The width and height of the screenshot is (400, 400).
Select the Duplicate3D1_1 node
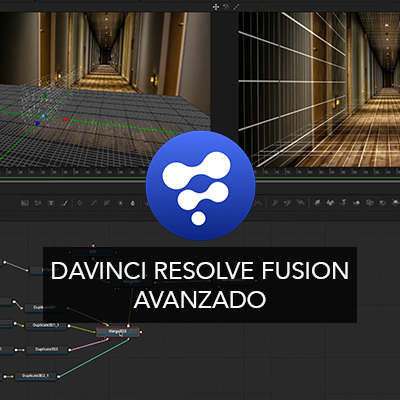[46, 325]
